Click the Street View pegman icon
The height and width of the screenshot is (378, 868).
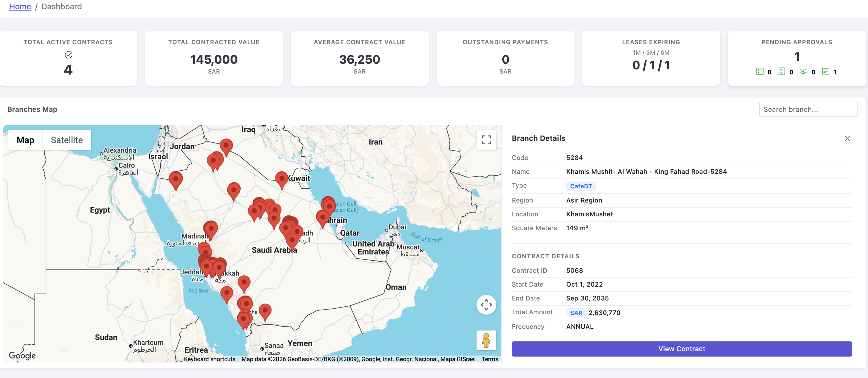(486, 340)
